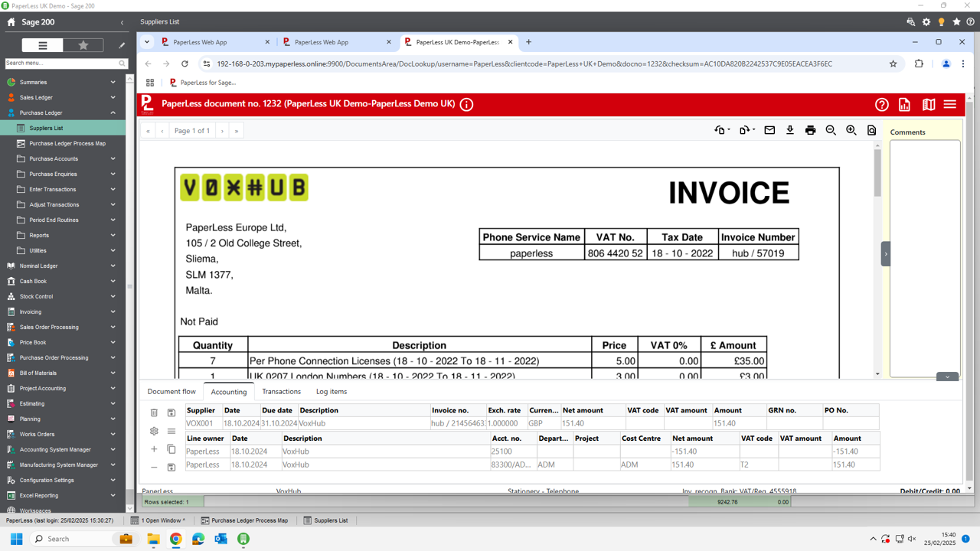Email the invoice via the envelope icon
This screenshot has width=980, height=551.
[x=769, y=130]
